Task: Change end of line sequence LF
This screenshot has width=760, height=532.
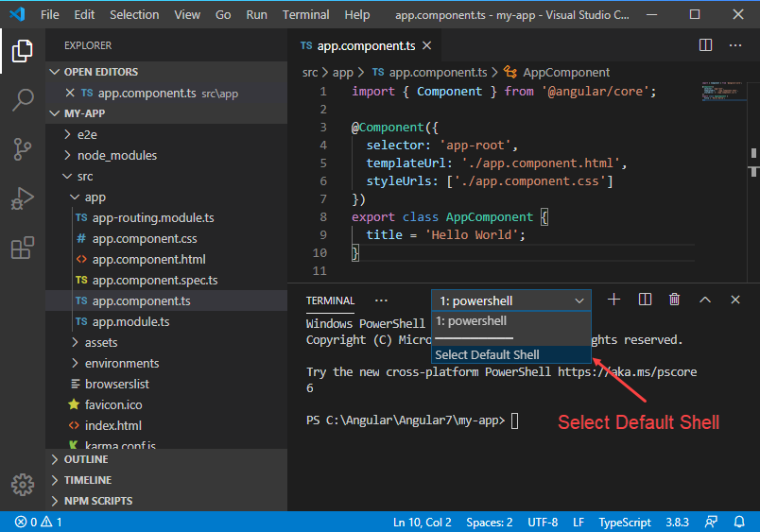Action: tap(579, 522)
